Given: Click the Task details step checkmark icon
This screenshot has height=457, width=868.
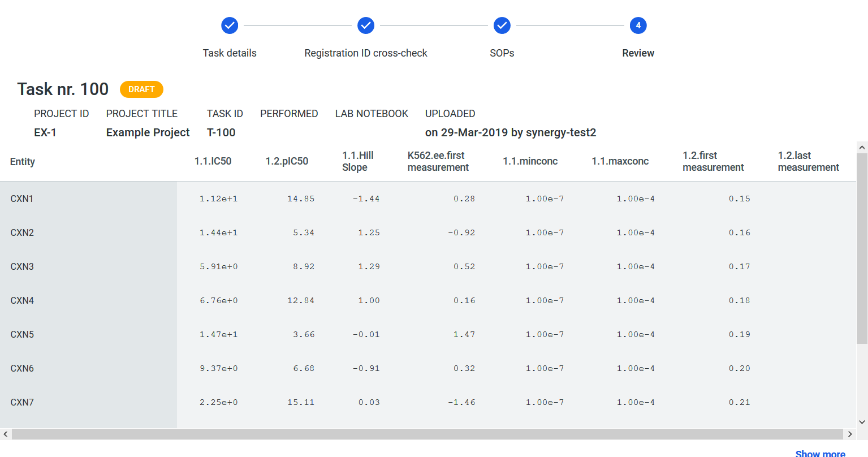Looking at the screenshot, I should (x=230, y=25).
